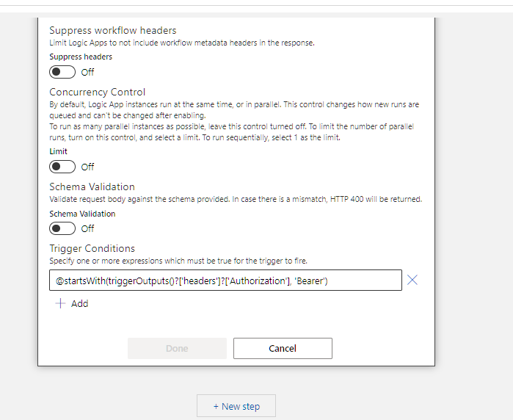Click the Suppress workflow headers heading
Viewport: 513px width, 420px height.
click(x=112, y=31)
